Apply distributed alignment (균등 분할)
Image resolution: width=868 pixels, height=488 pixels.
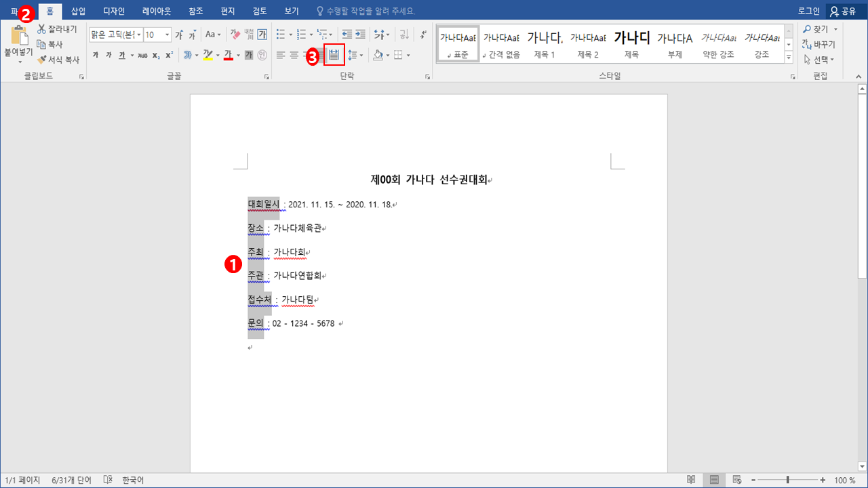click(x=334, y=55)
